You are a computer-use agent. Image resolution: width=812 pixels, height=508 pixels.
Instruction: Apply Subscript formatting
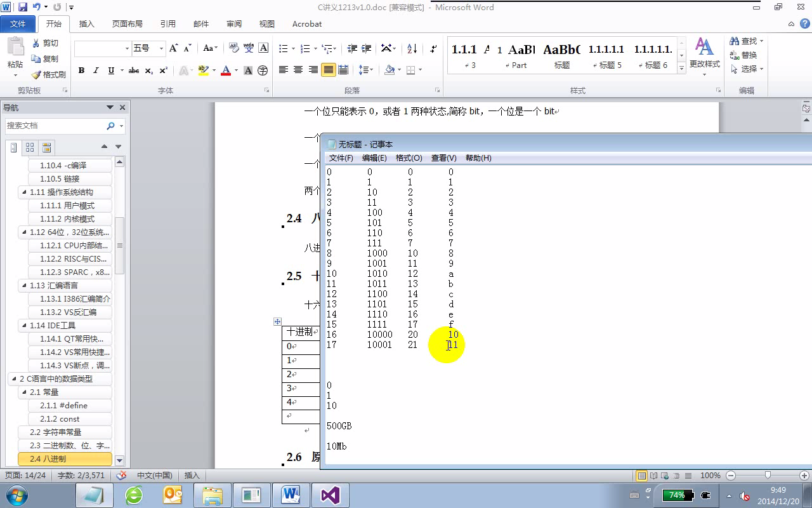(x=148, y=70)
